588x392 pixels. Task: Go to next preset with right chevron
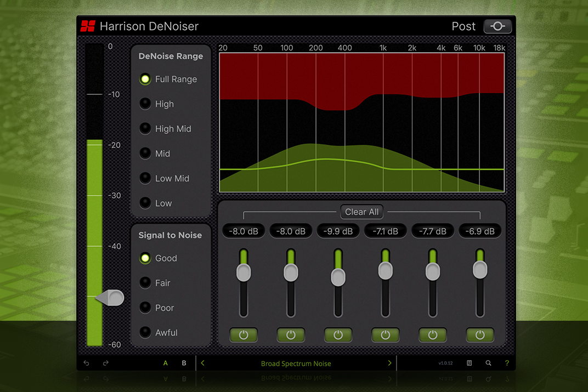click(x=389, y=363)
